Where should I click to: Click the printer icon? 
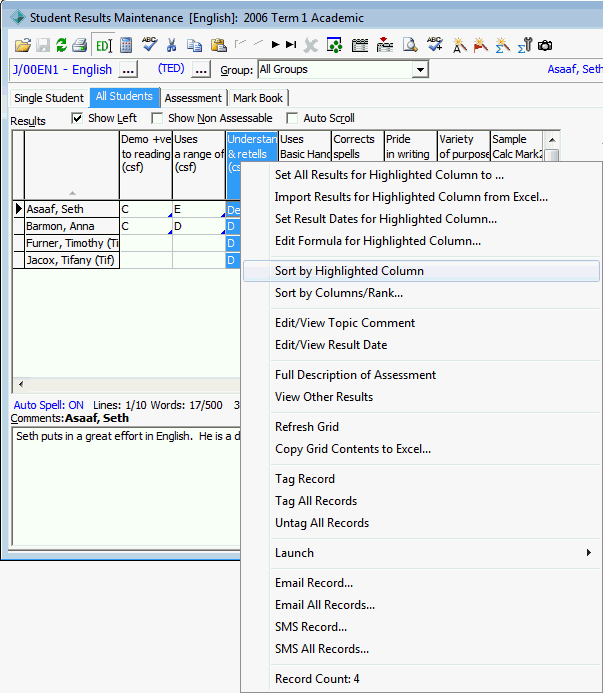coord(80,45)
